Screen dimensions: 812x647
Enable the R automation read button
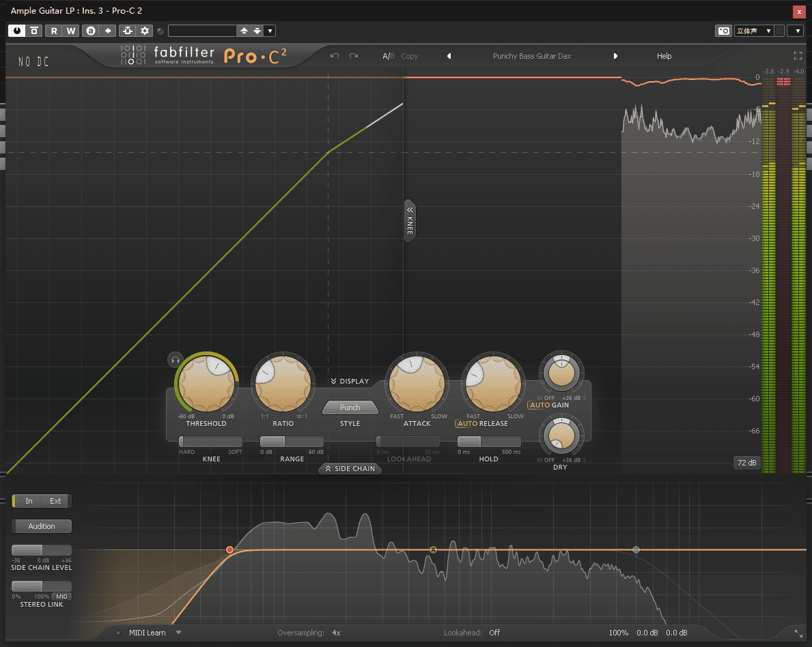pos(54,31)
